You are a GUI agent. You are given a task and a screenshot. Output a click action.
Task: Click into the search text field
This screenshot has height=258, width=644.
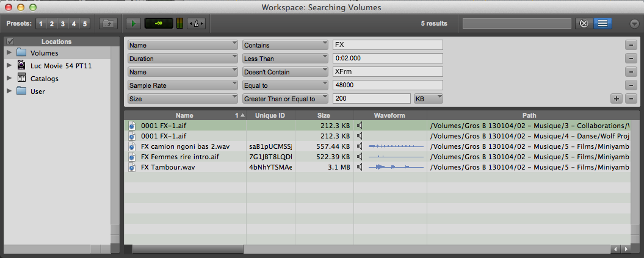point(516,24)
